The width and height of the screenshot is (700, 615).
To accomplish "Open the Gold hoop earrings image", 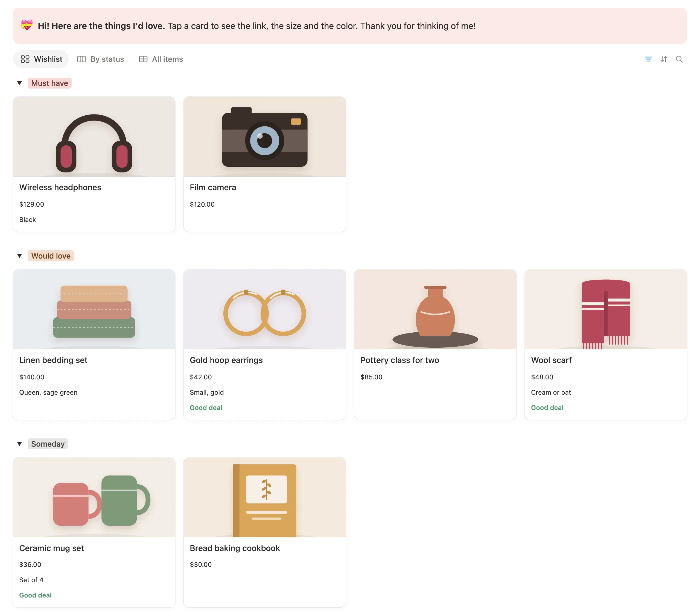I will click(264, 309).
